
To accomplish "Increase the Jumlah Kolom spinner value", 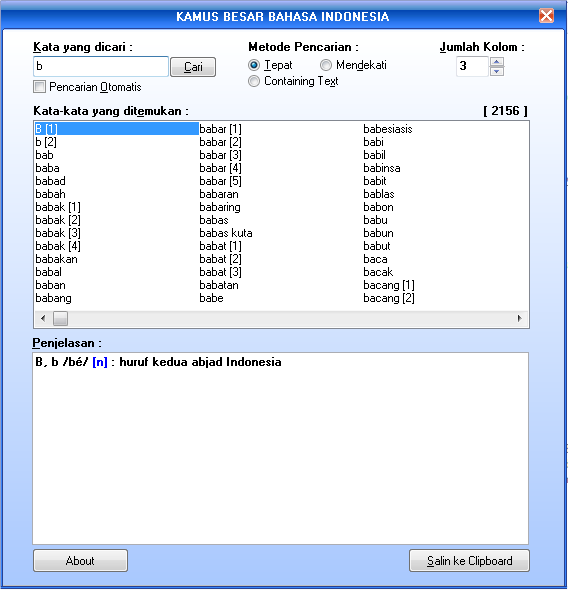I will (497, 62).
